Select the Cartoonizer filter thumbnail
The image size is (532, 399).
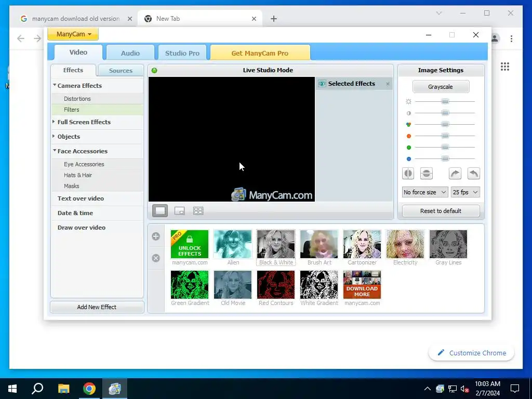coord(362,244)
